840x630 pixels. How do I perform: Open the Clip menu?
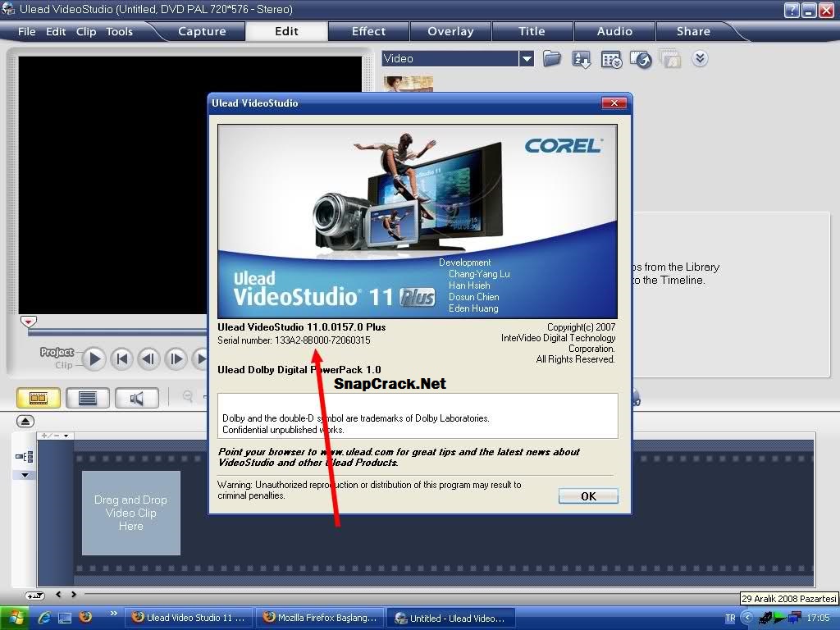tap(86, 32)
